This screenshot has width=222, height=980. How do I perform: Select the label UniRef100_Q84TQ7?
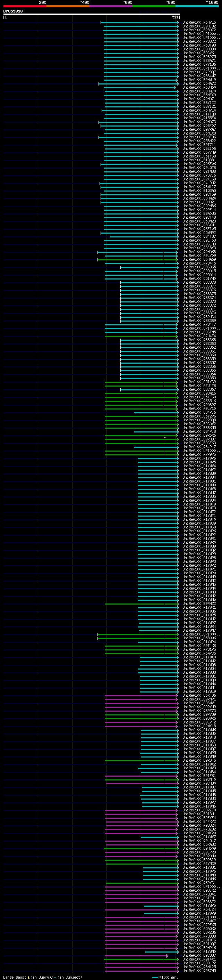click(x=199, y=237)
